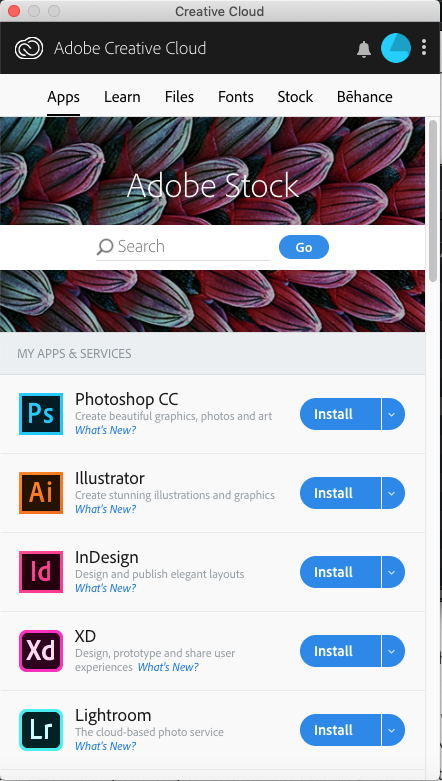442x781 pixels.
Task: Open the Behance tab
Action: click(365, 97)
